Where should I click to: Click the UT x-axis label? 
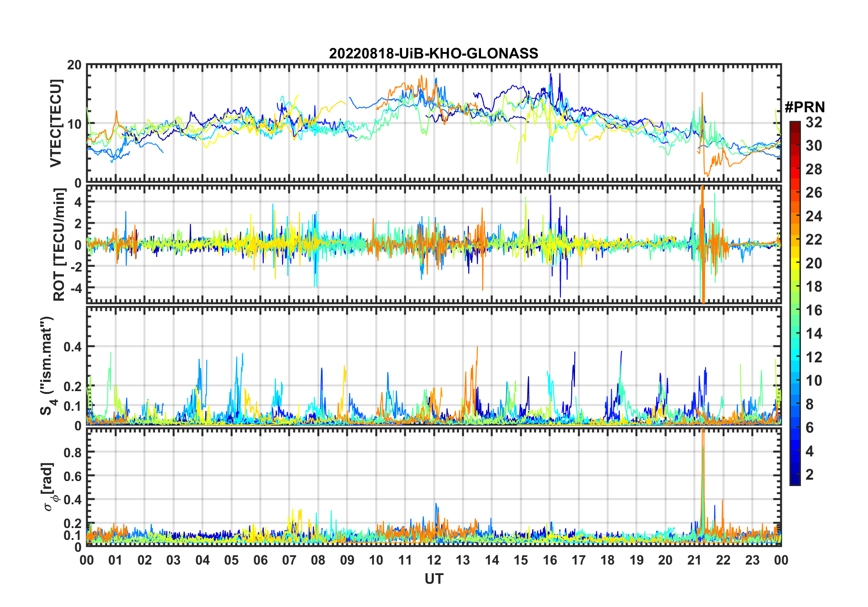point(434,579)
